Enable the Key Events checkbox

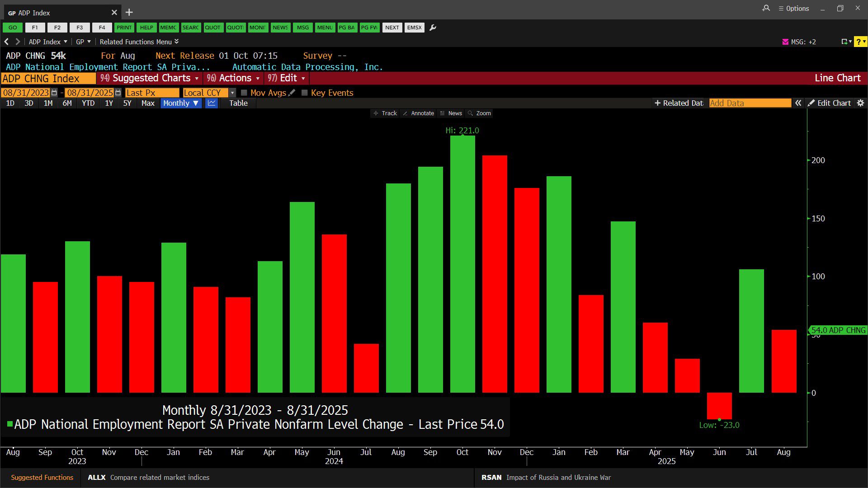click(305, 93)
